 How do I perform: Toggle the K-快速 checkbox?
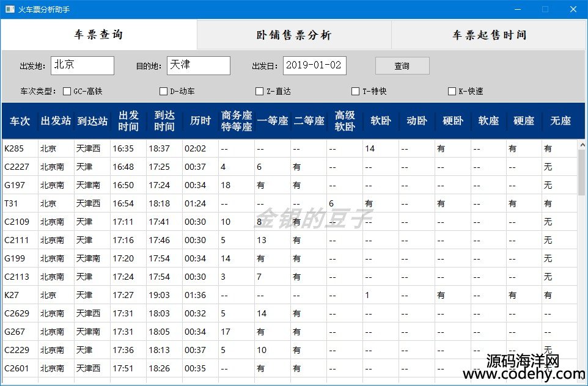pos(452,91)
